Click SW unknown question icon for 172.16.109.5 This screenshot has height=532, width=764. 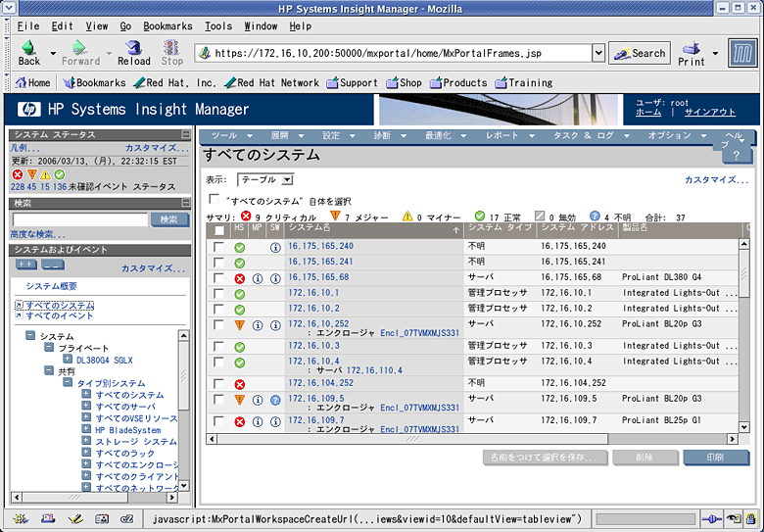[275, 400]
